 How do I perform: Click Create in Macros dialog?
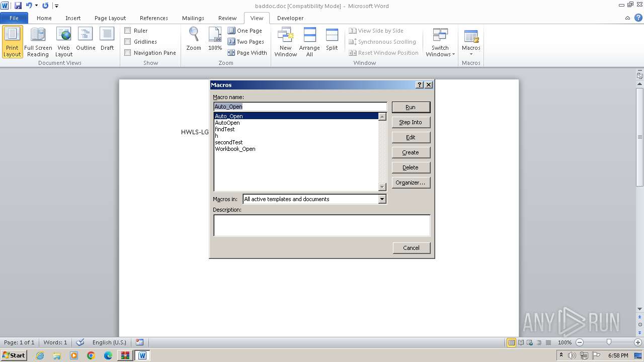[411, 152]
